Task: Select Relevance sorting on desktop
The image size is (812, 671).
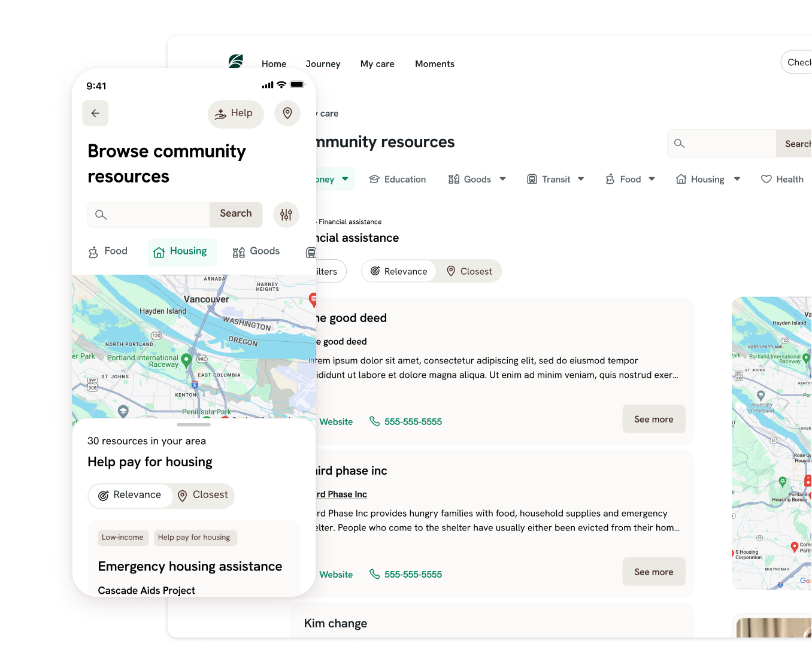Action: point(399,271)
